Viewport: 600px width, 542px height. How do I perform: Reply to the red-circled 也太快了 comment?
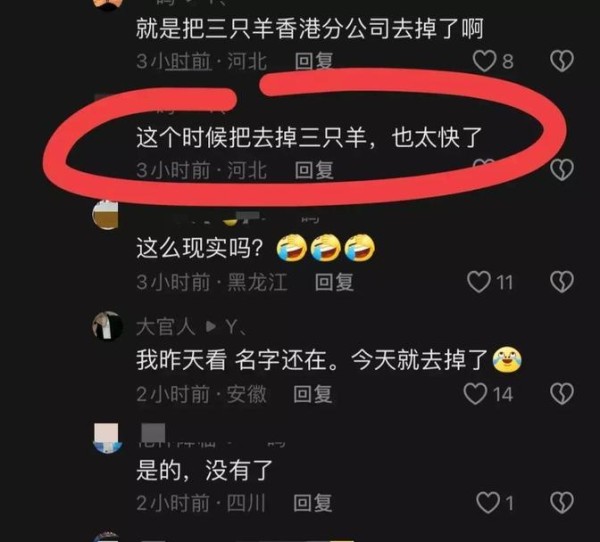pyautogui.click(x=314, y=170)
